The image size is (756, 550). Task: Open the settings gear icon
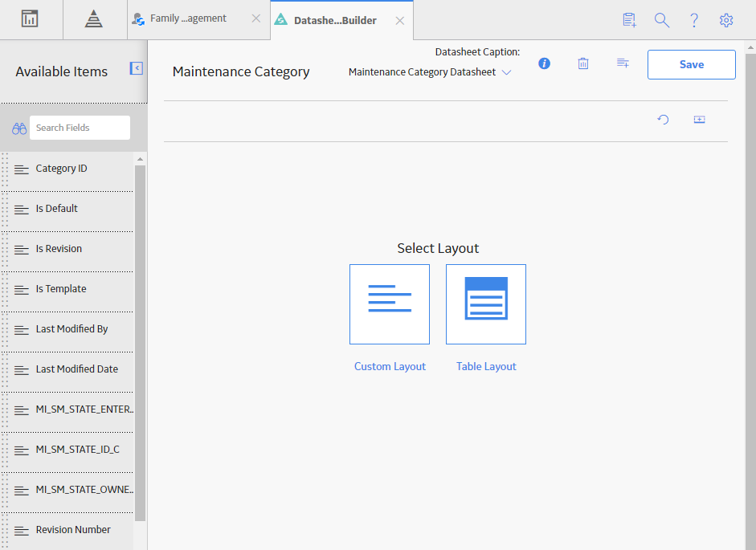726,20
